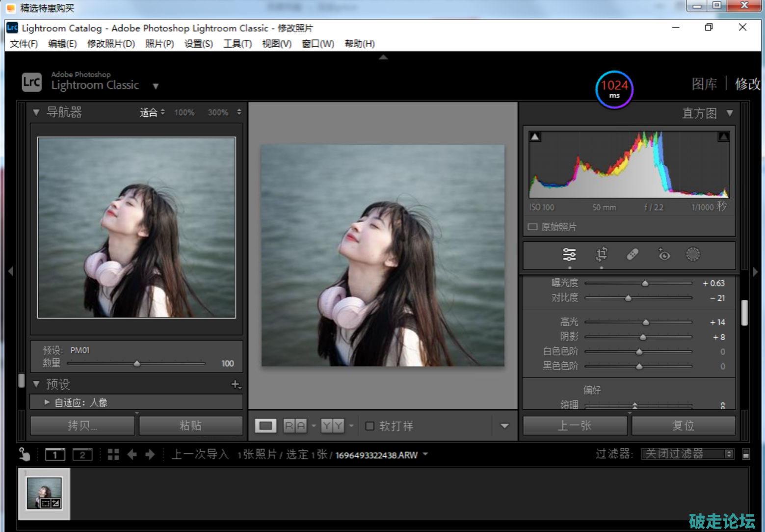Open the 关闭过滤器 filter dropdown

tap(687, 454)
